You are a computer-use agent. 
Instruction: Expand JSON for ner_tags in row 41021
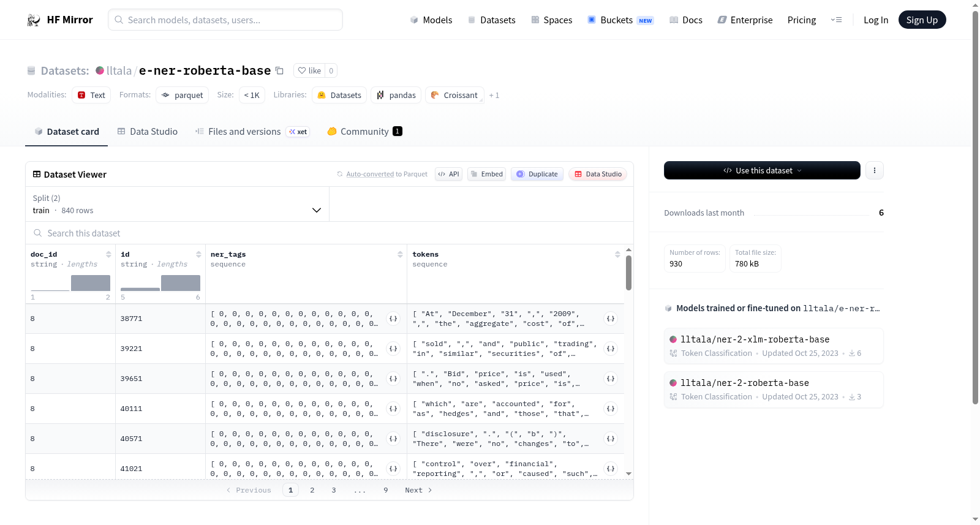pos(393,469)
